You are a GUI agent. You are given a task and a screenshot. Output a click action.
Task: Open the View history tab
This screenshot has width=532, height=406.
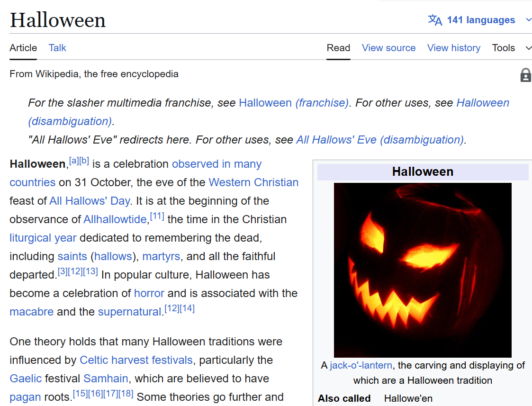point(454,48)
